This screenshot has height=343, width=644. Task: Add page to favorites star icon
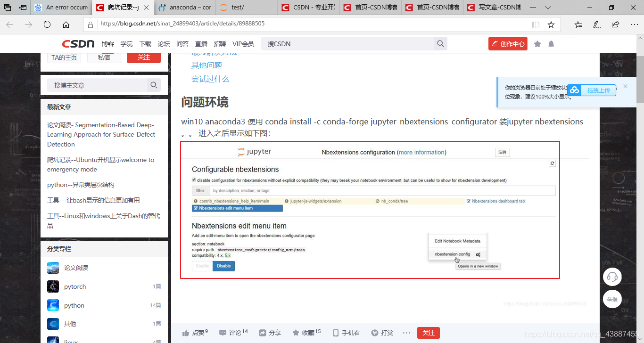pos(551,24)
